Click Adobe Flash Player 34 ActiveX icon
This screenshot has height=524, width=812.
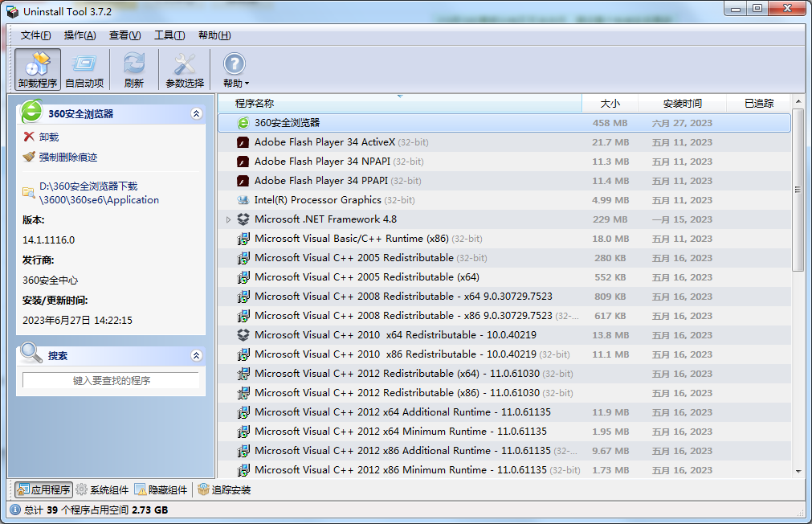(x=243, y=142)
